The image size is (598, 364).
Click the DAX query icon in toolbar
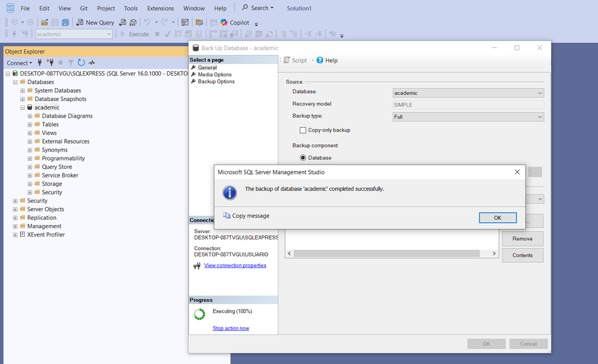click(x=133, y=22)
